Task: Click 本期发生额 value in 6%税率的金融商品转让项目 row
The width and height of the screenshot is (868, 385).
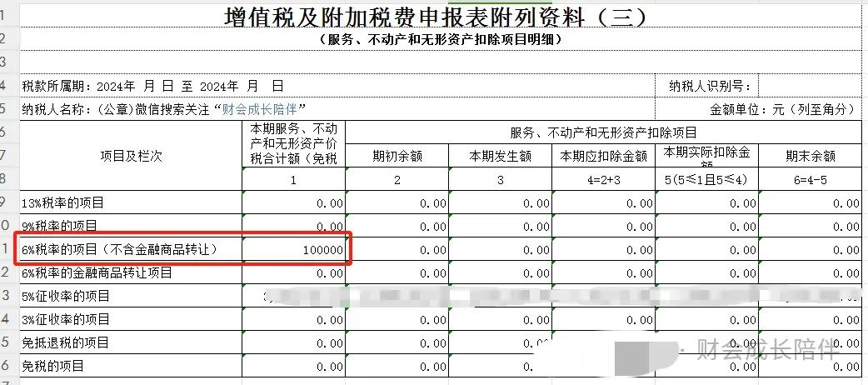Action: click(x=500, y=272)
